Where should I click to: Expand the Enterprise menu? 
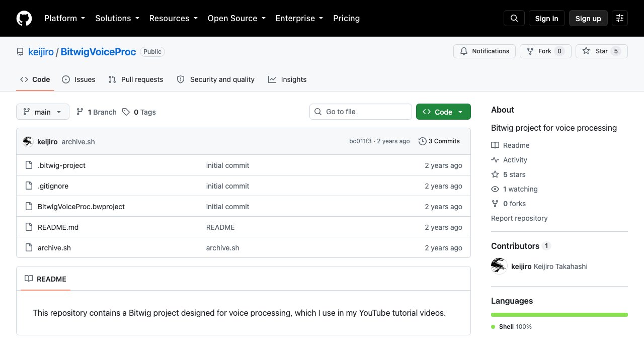coord(299,18)
